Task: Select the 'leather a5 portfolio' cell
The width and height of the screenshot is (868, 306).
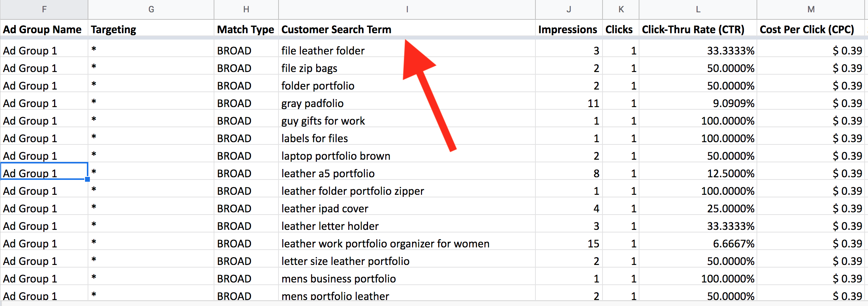Action: 407,173
